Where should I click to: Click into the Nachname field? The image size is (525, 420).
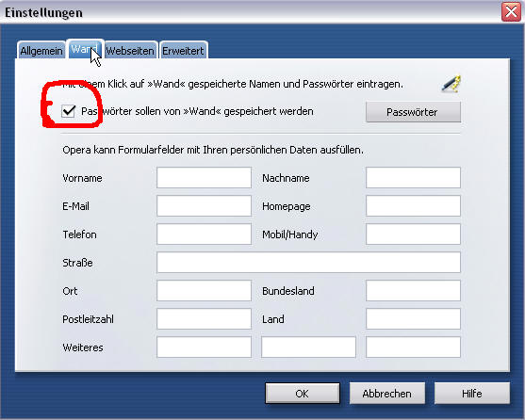click(x=413, y=178)
